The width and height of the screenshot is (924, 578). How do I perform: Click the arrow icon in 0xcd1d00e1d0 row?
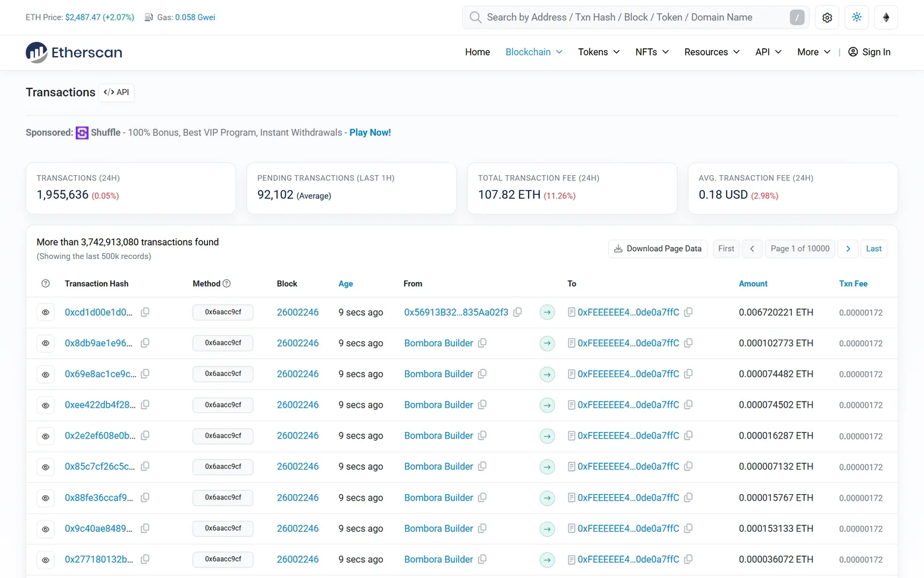(547, 312)
